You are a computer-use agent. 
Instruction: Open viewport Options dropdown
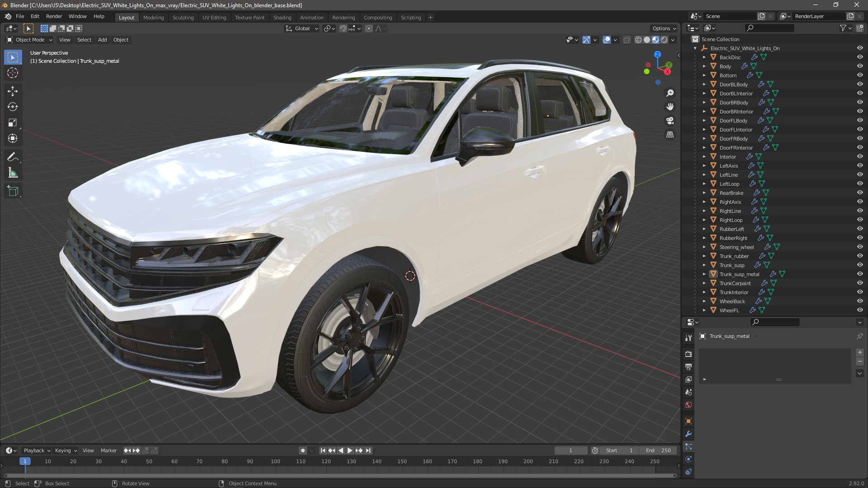664,28
